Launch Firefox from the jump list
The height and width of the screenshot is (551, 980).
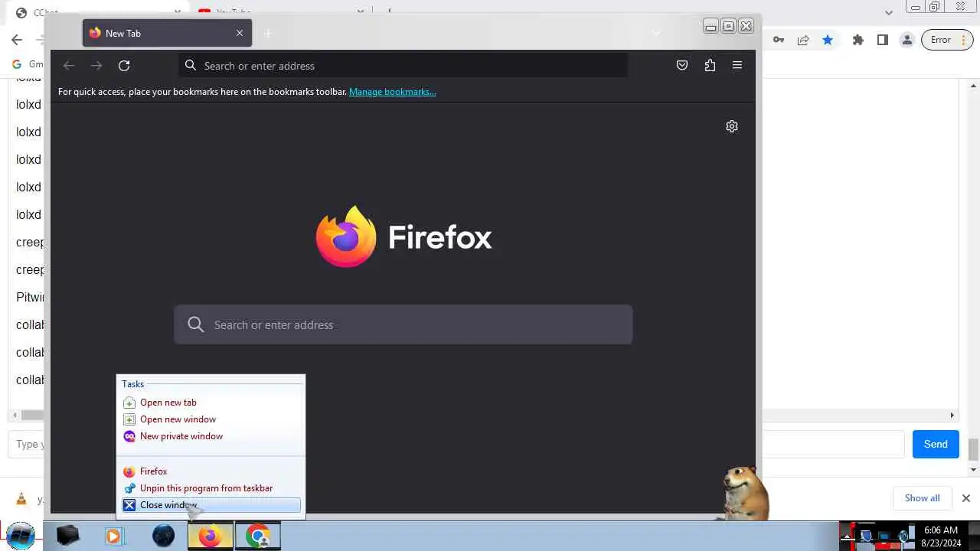211,471
